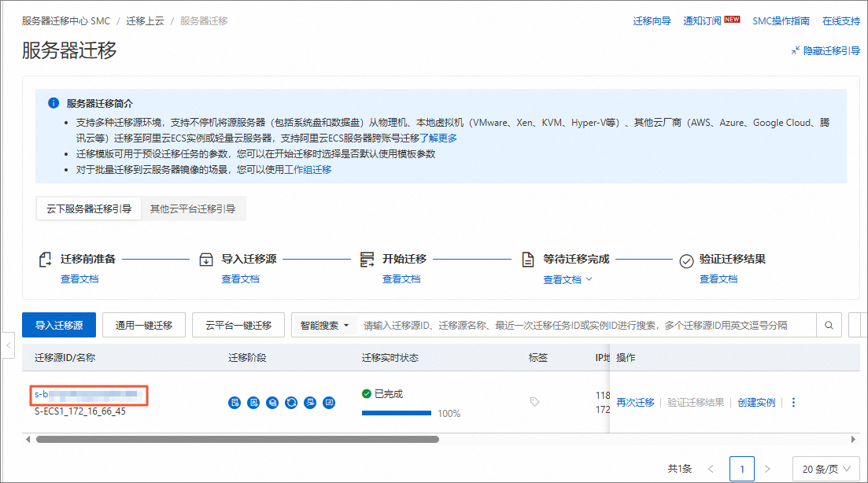Image resolution: width=868 pixels, height=483 pixels.
Task: Open the 智能搜索 dropdown
Action: tap(324, 325)
